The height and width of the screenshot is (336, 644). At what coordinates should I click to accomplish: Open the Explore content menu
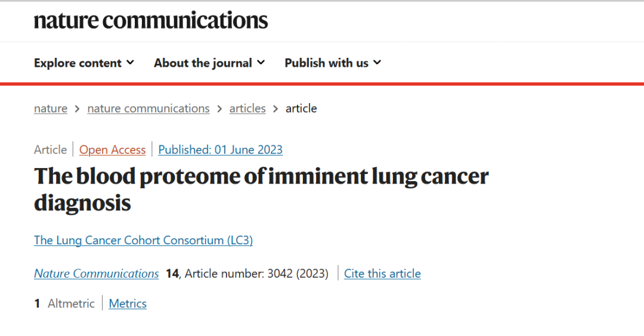point(84,63)
